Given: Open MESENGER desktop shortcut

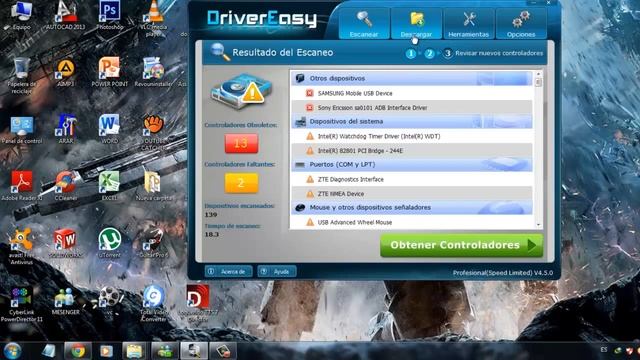Looking at the screenshot, I should click(66, 300).
